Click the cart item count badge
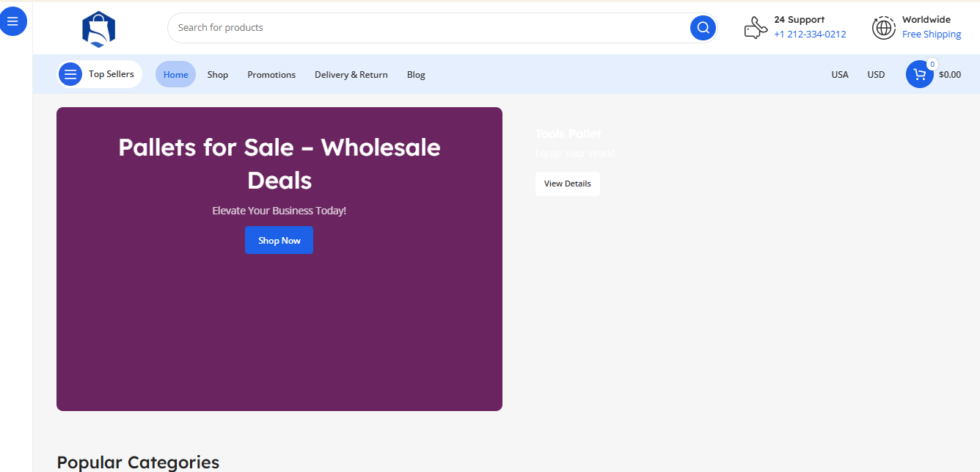 [932, 65]
